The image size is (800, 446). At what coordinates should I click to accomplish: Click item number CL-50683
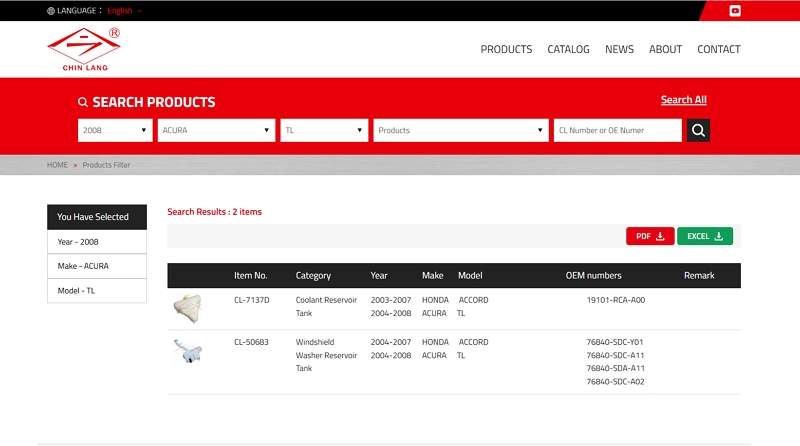point(251,342)
